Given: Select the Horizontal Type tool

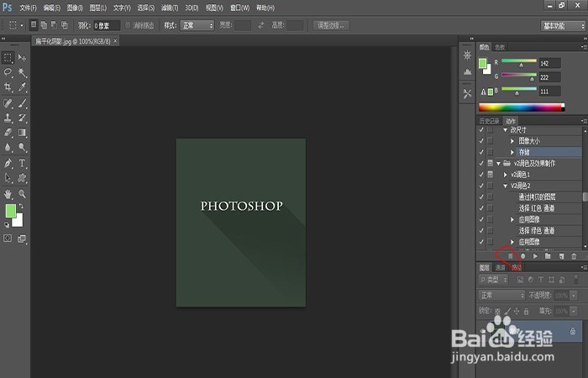Looking at the screenshot, I should click(22, 163).
